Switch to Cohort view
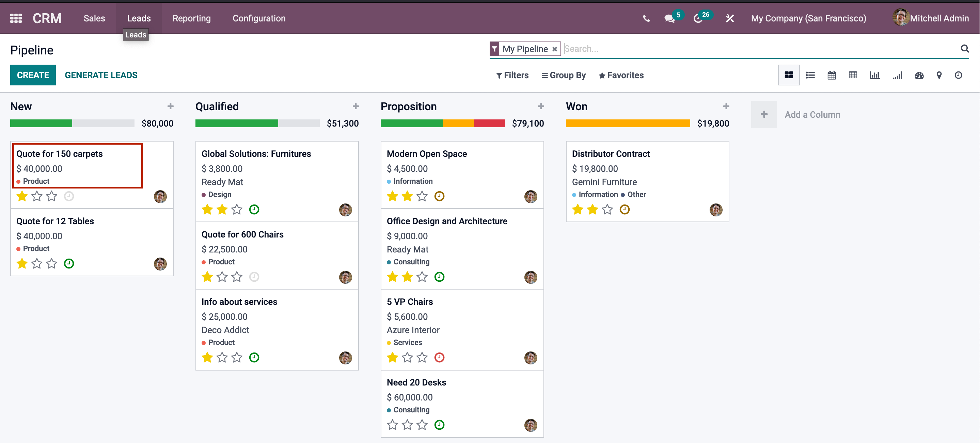This screenshot has height=443, width=980. pos(898,75)
